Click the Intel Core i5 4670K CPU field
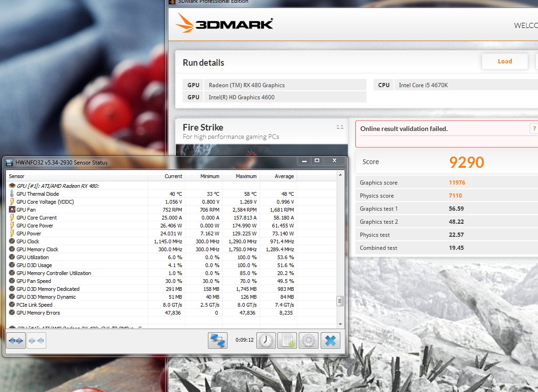The image size is (538, 392). click(466, 85)
